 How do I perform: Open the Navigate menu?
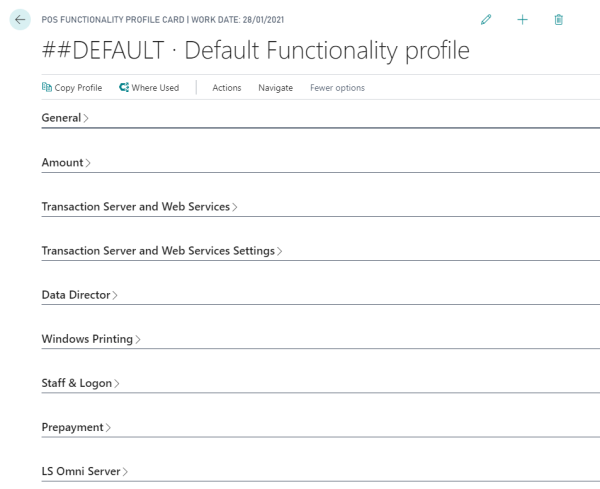click(x=275, y=88)
